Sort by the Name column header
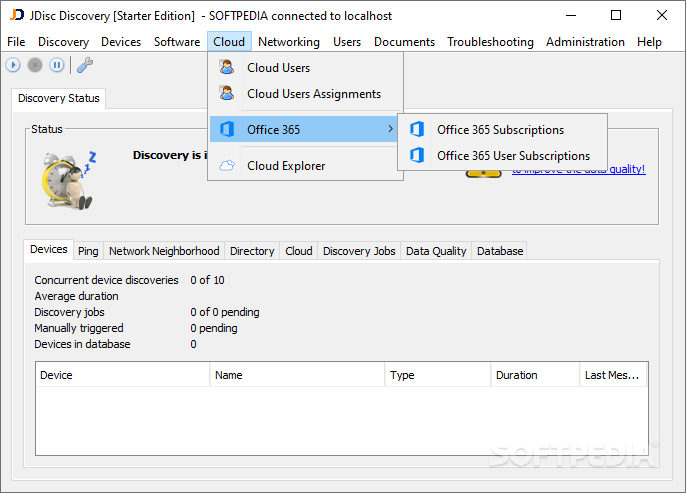Viewport: 686px width, 493px height. tap(297, 375)
